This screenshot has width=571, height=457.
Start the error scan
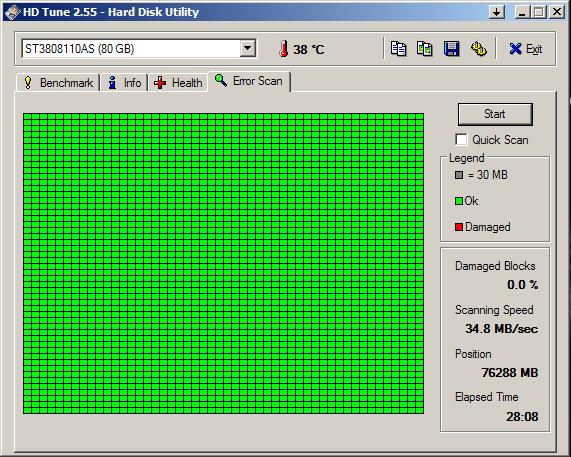click(495, 114)
